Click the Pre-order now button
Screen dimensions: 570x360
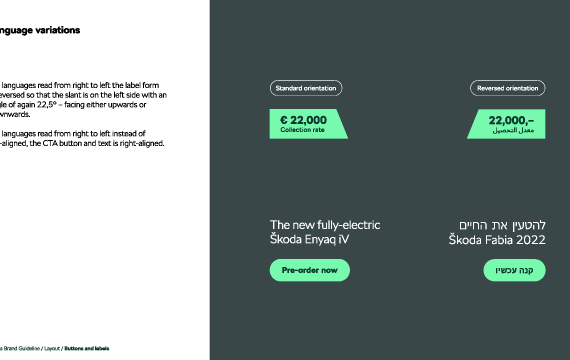pyautogui.click(x=310, y=270)
